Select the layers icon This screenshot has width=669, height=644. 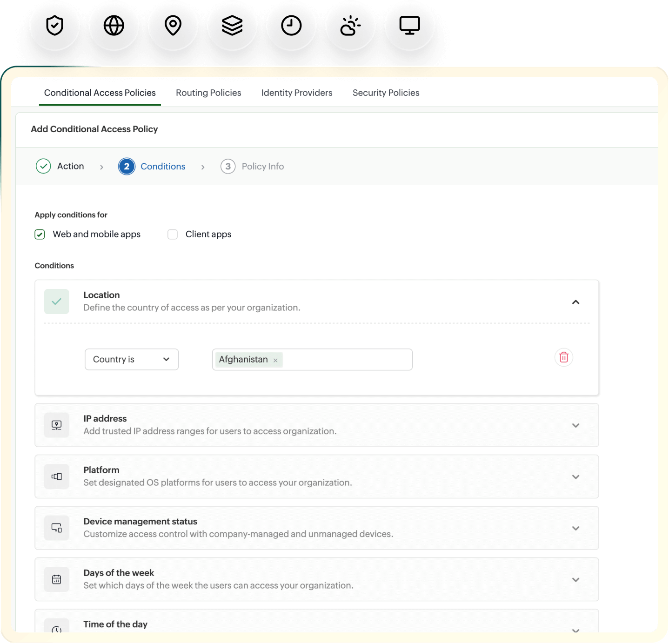coord(232,26)
